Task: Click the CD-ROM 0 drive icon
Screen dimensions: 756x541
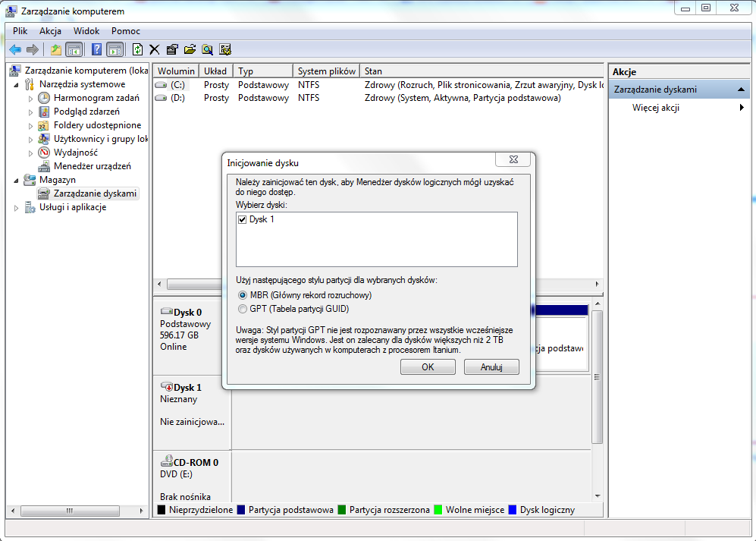Action: coord(167,461)
